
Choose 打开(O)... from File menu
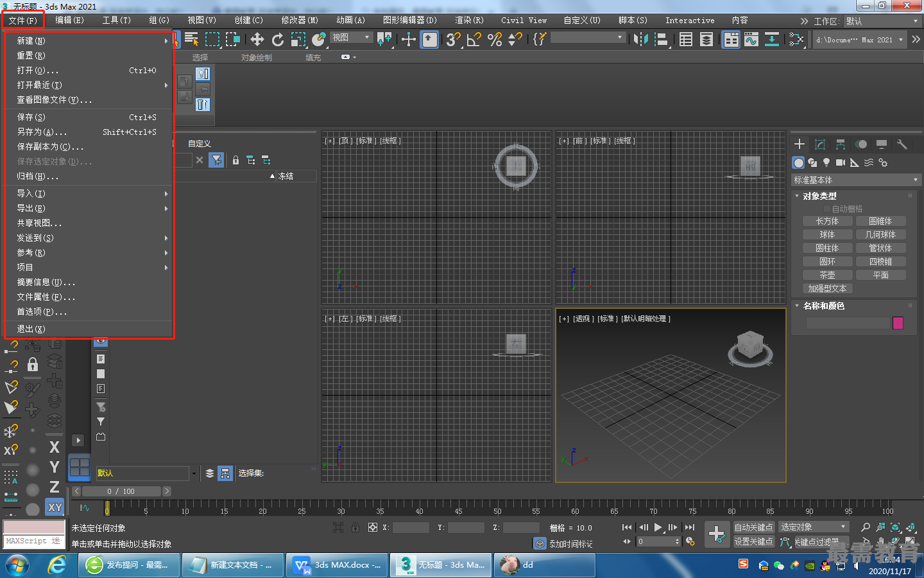tap(89, 70)
